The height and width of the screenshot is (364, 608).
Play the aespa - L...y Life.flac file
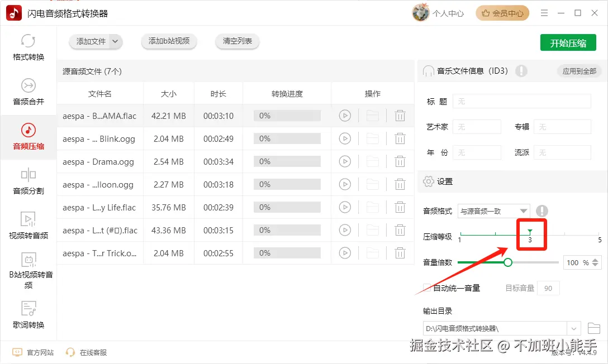(x=345, y=207)
